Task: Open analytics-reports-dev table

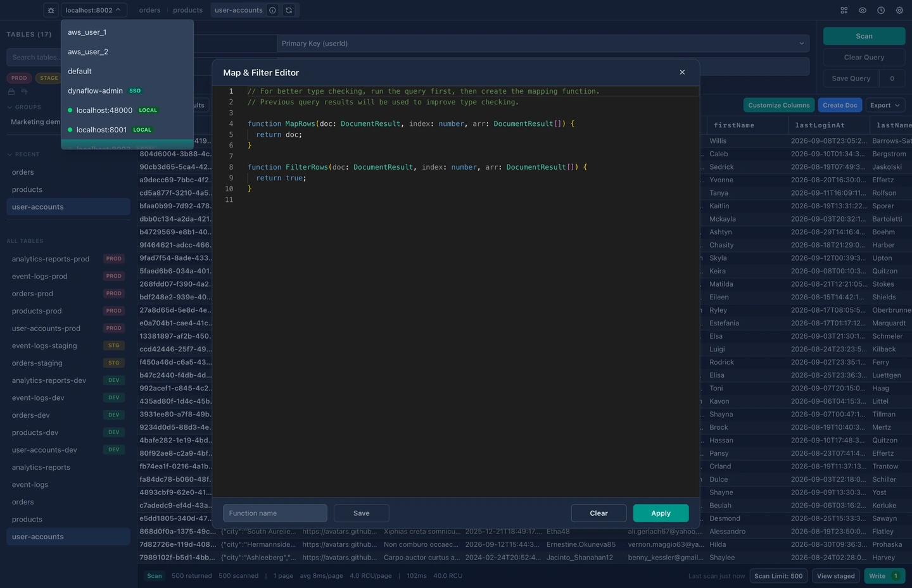Action: (68, 380)
